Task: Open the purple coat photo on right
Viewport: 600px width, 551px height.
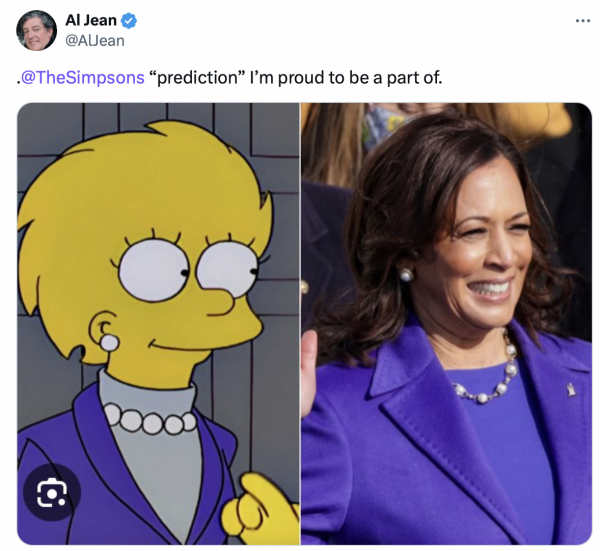Action: pyautogui.click(x=446, y=324)
